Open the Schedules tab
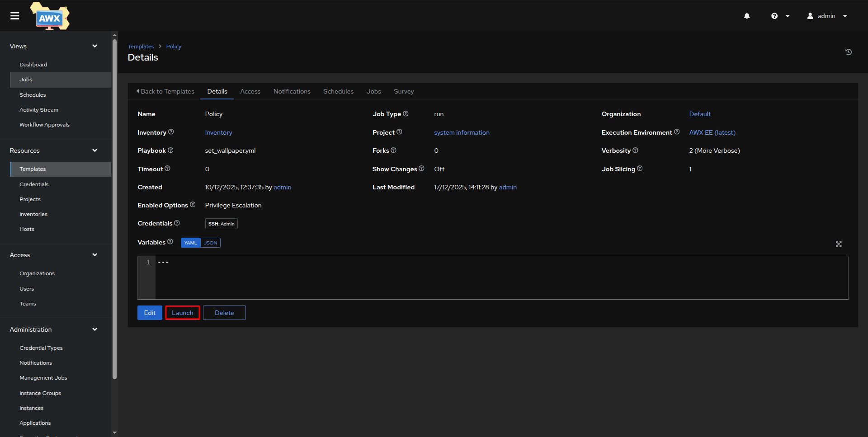 [x=338, y=91]
